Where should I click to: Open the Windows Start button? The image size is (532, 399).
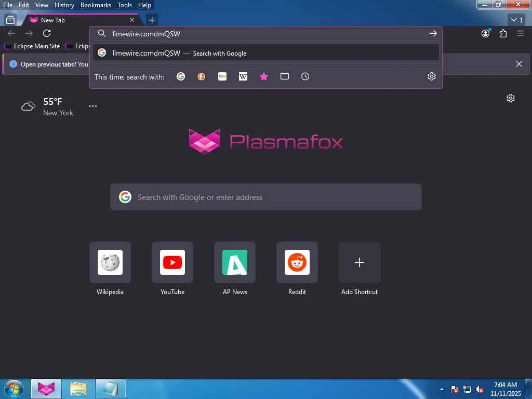14,389
